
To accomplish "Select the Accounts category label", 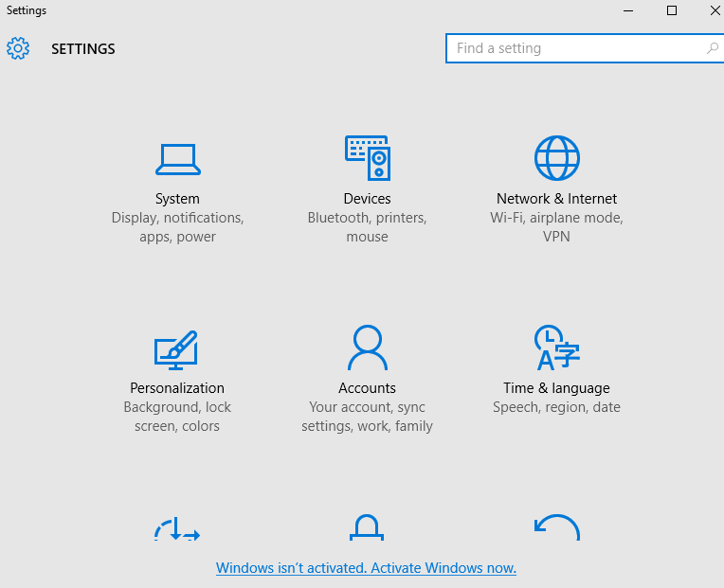I will click(x=367, y=388).
